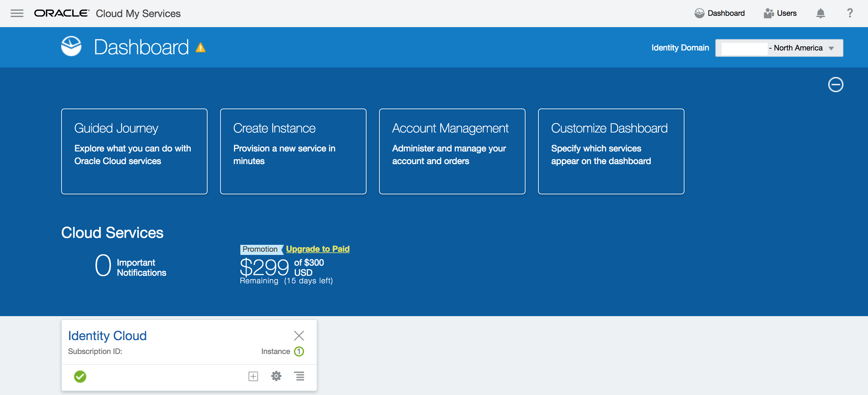Select the Create Instance tile
Viewport: 868px width, 395px height.
(x=293, y=151)
